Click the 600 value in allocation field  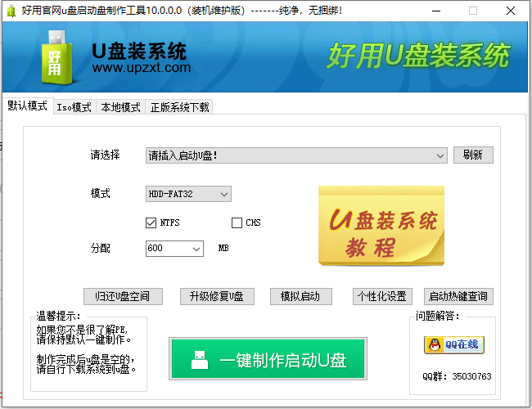click(155, 248)
